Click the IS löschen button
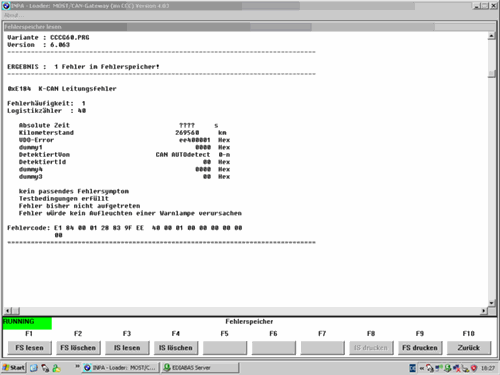This screenshot has height=375, width=500. 176,348
